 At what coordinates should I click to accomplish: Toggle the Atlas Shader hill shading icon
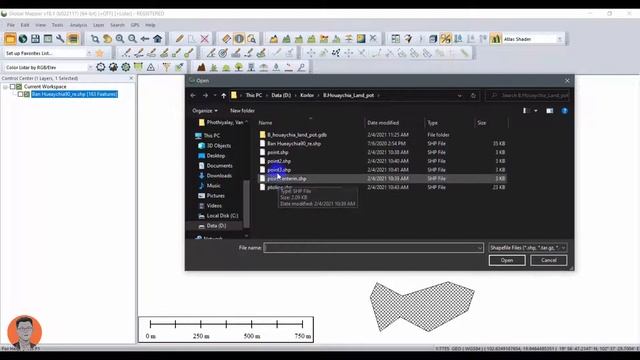(495, 39)
